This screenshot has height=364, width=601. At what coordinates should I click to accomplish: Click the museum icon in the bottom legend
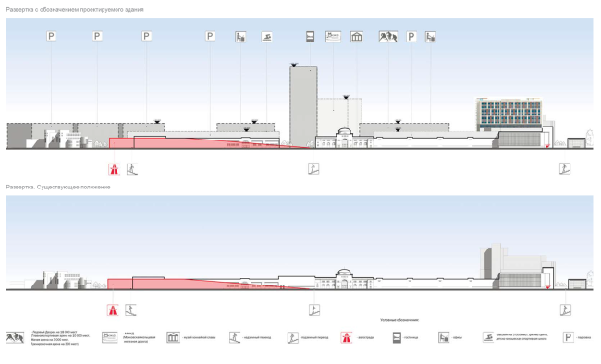tap(173, 337)
